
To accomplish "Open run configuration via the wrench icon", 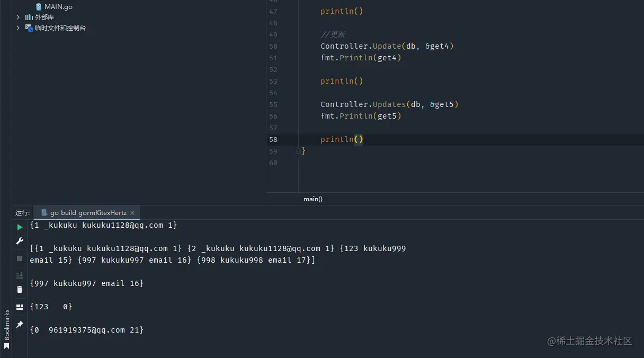I will point(20,241).
